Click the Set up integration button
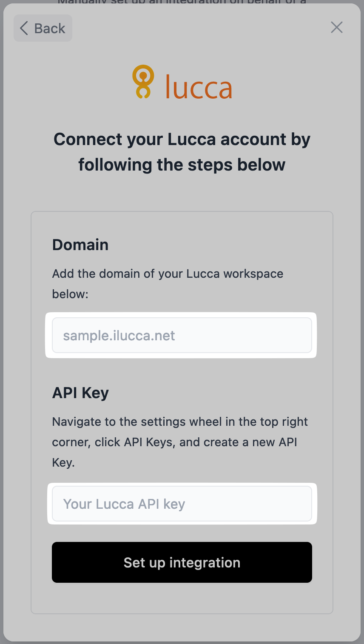 182,562
